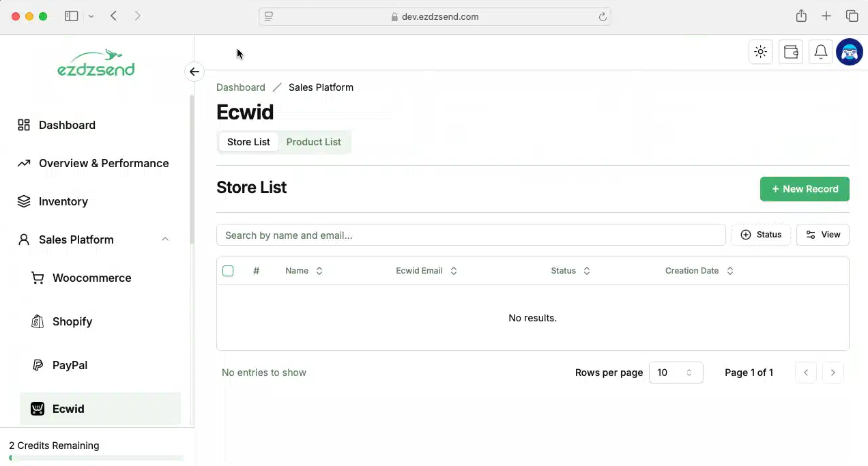This screenshot has width=868, height=466.
Task: Check the select-all checkbox in table header
Action: click(x=228, y=271)
